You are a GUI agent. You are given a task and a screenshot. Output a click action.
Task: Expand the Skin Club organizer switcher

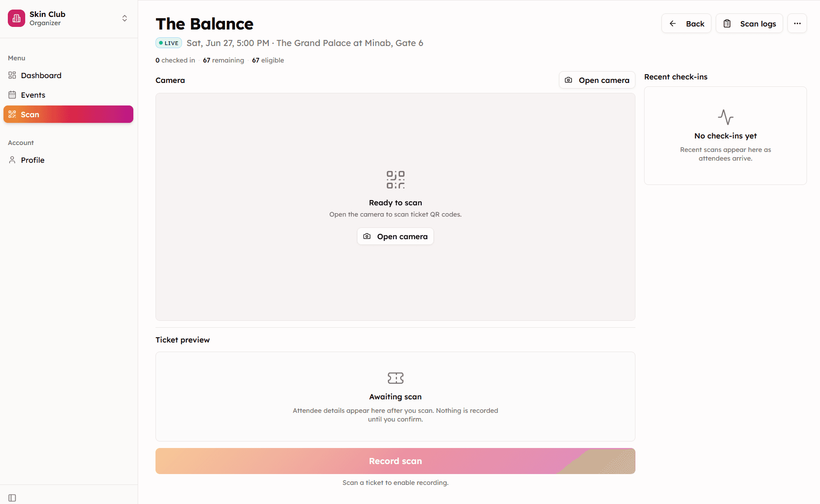pyautogui.click(x=125, y=18)
